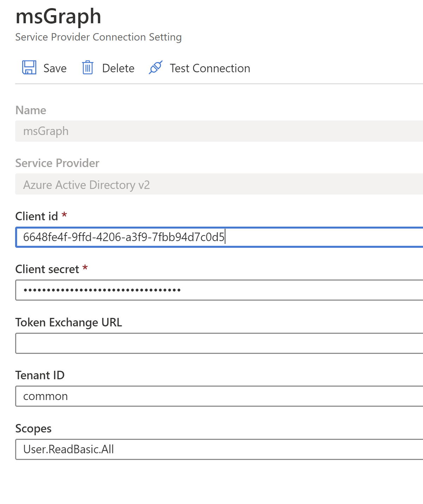This screenshot has height=504, width=423.
Task: Click "Test Connection"
Action: click(x=210, y=68)
